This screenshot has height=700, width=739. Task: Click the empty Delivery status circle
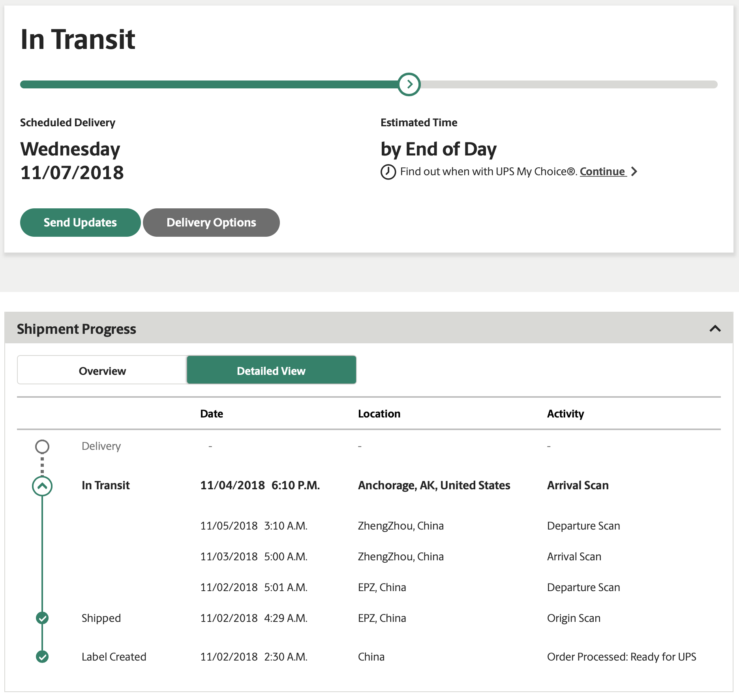(x=42, y=447)
